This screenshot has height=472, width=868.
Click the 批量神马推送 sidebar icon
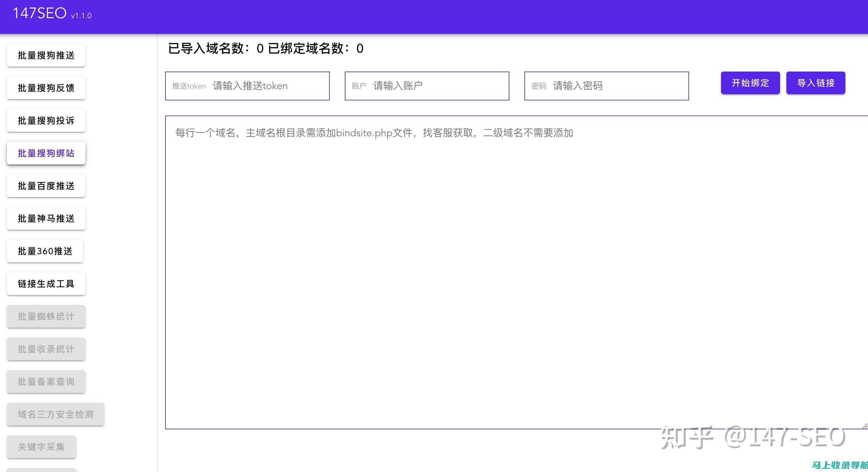click(46, 218)
